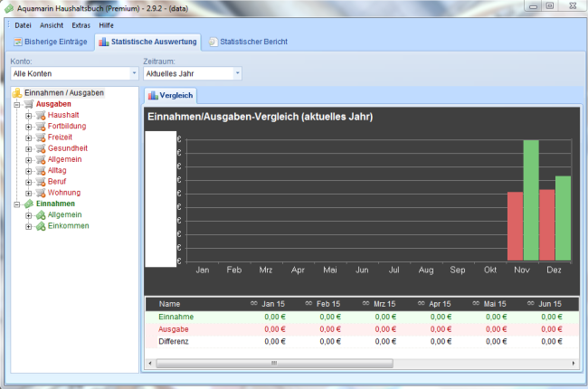
Task: Click the shopping cart icon next to Ausgaben
Action: [29, 104]
